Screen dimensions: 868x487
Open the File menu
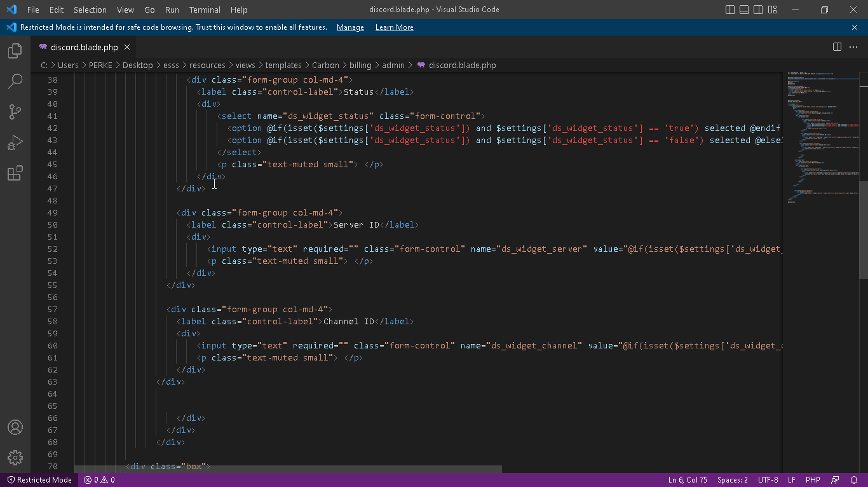(33, 10)
